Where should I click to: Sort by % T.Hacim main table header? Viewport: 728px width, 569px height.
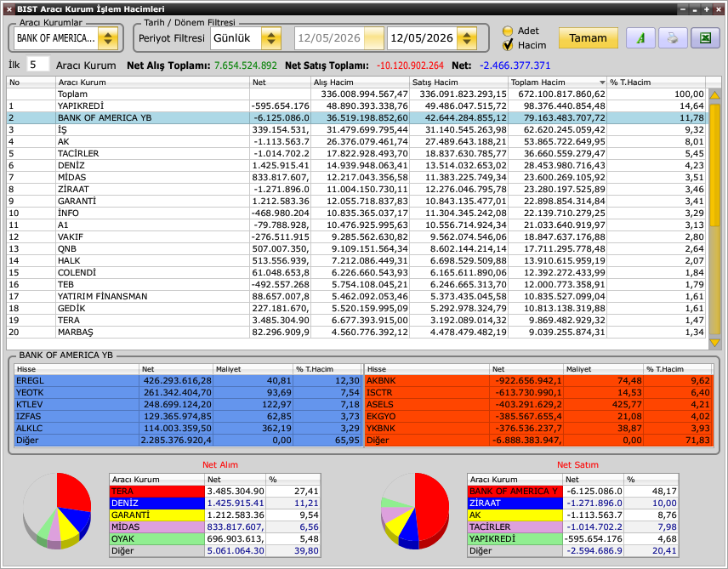tap(656, 83)
